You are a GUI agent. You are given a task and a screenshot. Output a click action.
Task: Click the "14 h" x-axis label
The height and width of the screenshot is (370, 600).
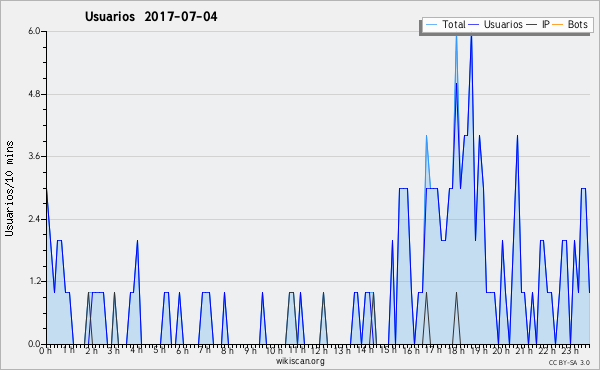click(x=365, y=350)
